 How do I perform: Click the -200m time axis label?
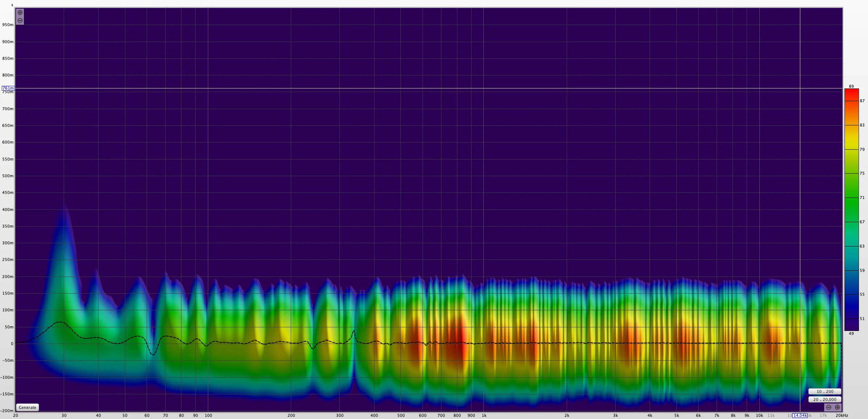coord(7,411)
